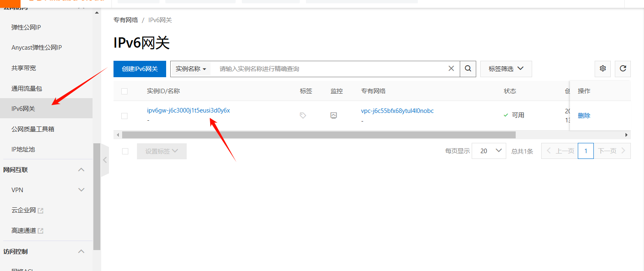Viewport: 644px width, 271px height.
Task: Open the 标签筛选 dropdown
Action: pyautogui.click(x=506, y=69)
